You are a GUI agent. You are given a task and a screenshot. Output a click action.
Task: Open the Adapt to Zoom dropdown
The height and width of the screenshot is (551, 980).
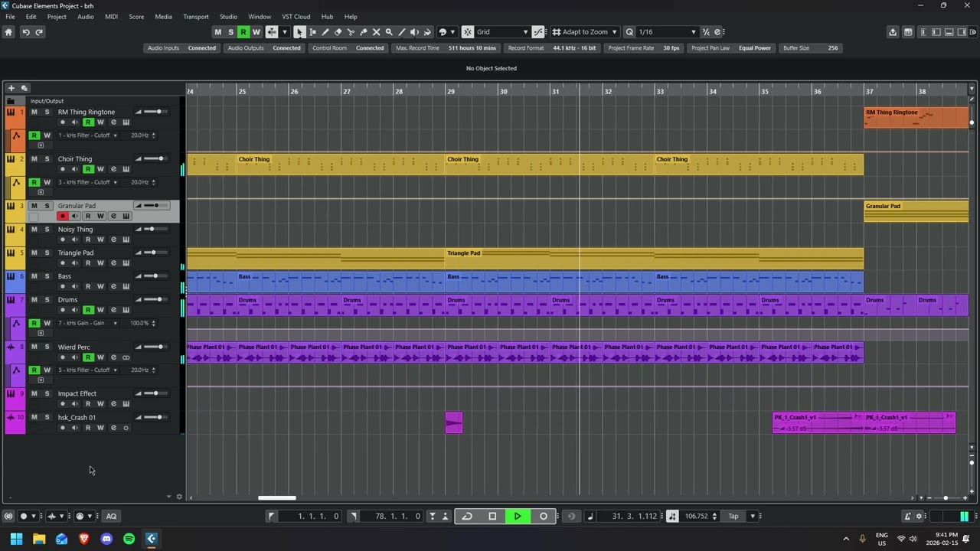(x=585, y=32)
